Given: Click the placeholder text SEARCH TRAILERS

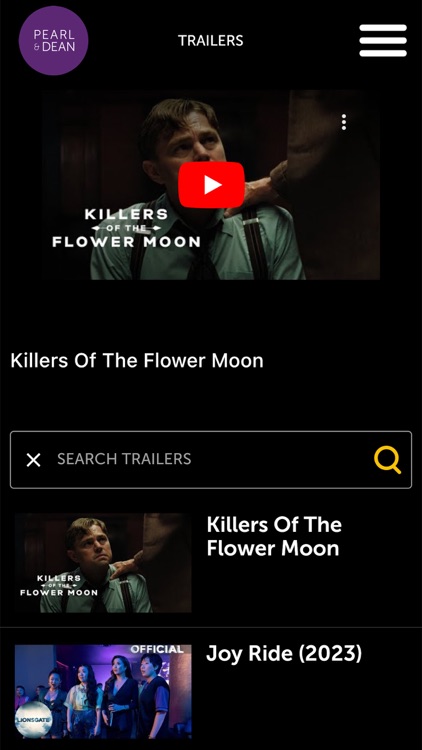Looking at the screenshot, I should coord(124,459).
